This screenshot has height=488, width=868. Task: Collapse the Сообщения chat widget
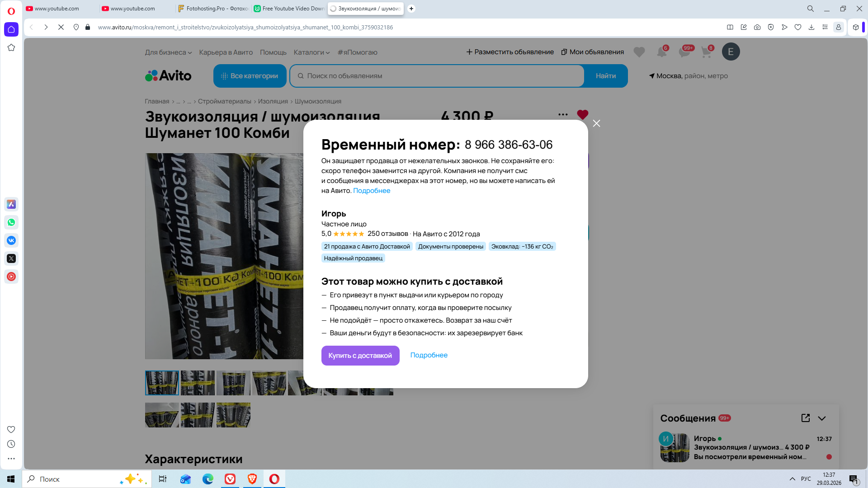coord(822,418)
